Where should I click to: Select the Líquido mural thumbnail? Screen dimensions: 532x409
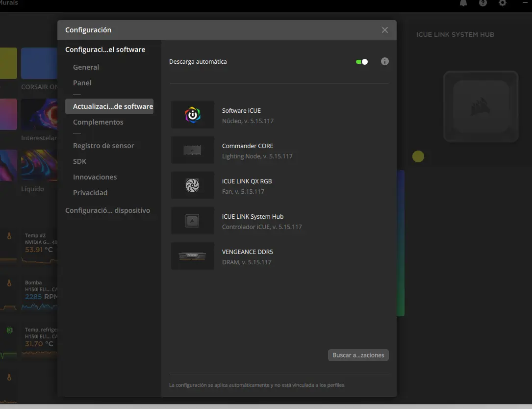(x=39, y=165)
